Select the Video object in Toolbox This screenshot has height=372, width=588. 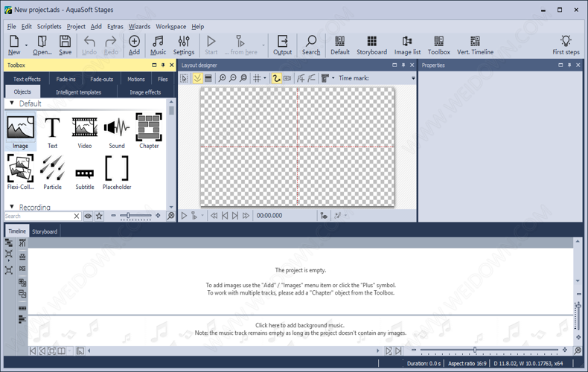(85, 132)
